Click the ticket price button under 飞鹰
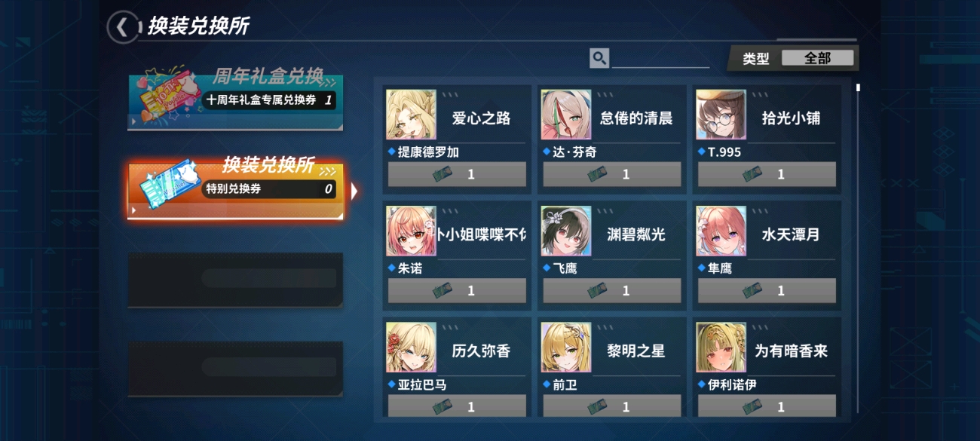Screen dimensions: 980x441 (612, 290)
